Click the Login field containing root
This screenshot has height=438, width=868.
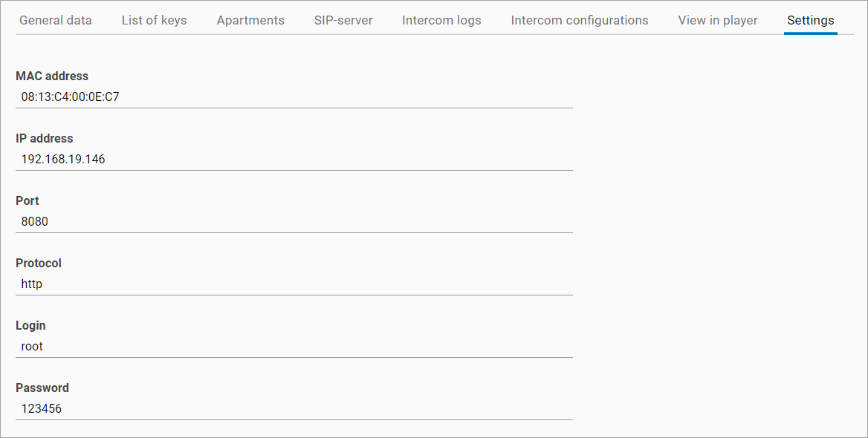click(294, 346)
